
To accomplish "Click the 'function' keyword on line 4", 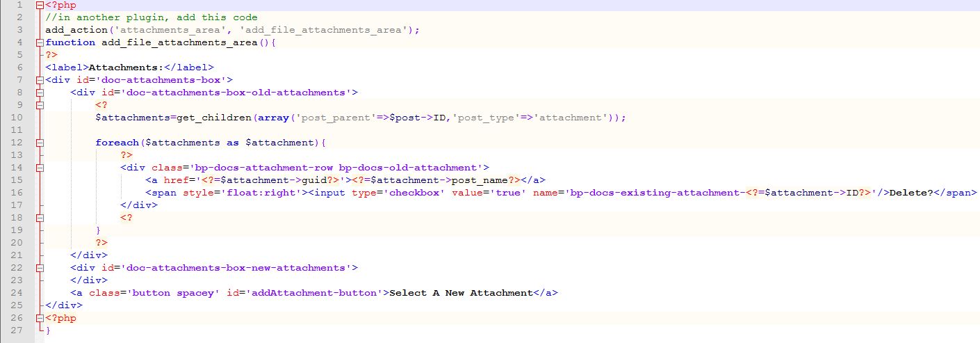I will pyautogui.click(x=70, y=42).
